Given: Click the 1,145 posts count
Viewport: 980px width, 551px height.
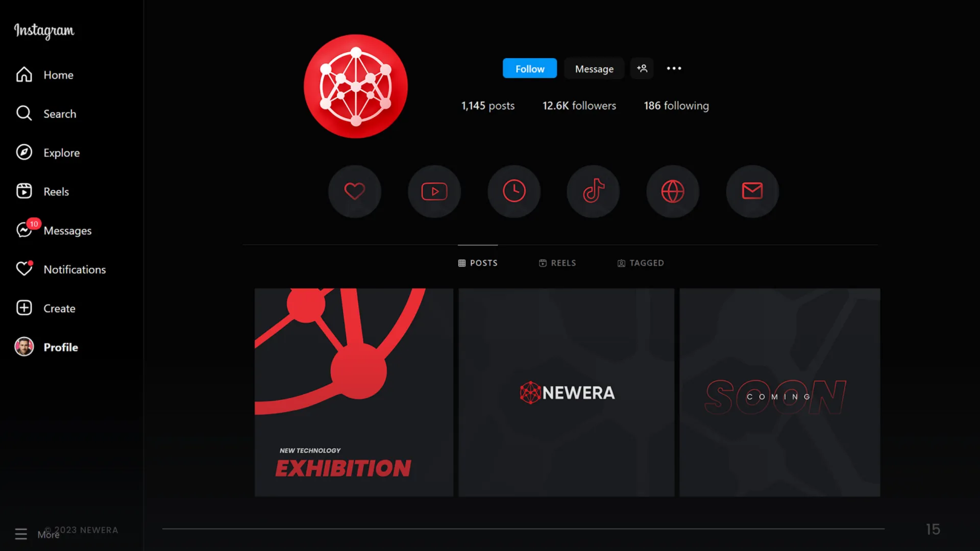Looking at the screenshot, I should [488, 106].
